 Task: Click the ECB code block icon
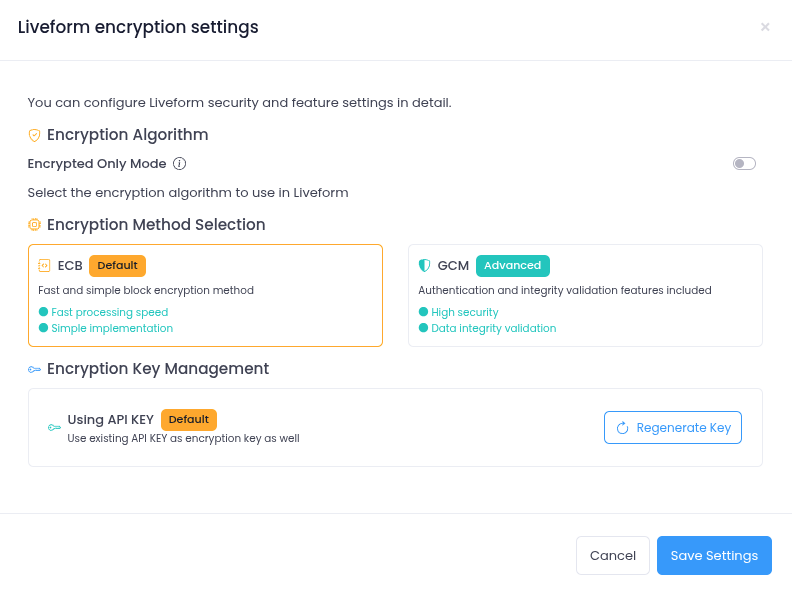click(x=44, y=266)
